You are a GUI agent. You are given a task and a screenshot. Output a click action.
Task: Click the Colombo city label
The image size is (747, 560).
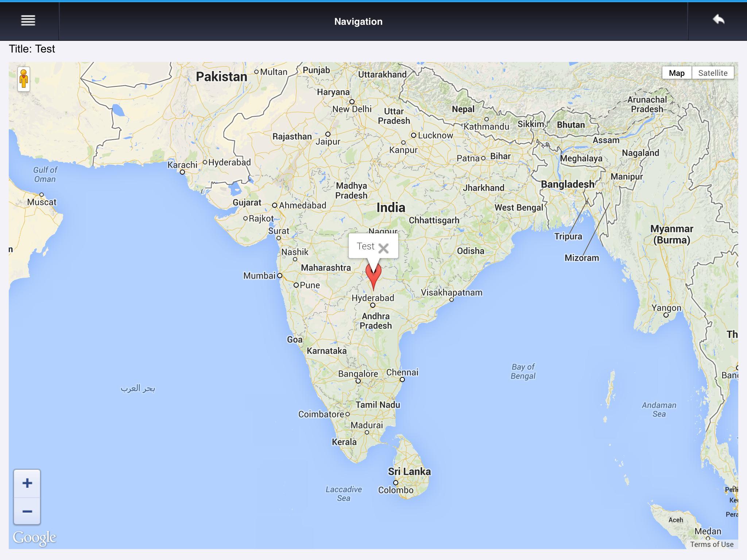[396, 490]
